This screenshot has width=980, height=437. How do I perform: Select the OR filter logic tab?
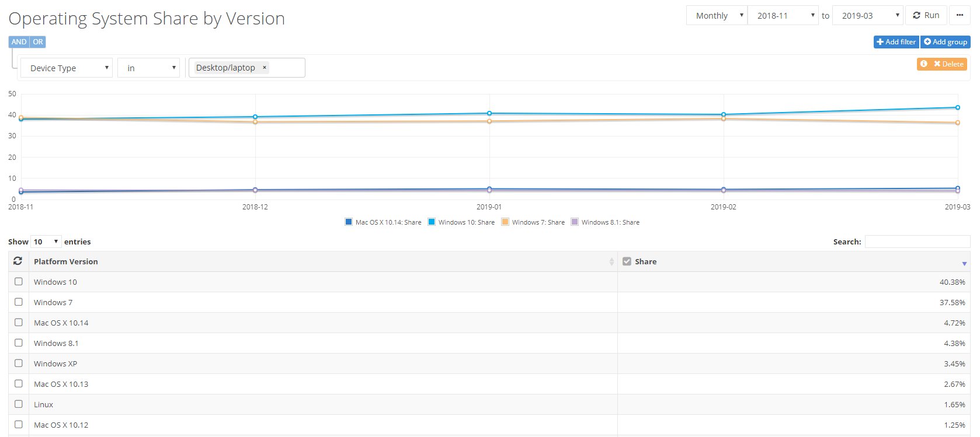tap(38, 42)
